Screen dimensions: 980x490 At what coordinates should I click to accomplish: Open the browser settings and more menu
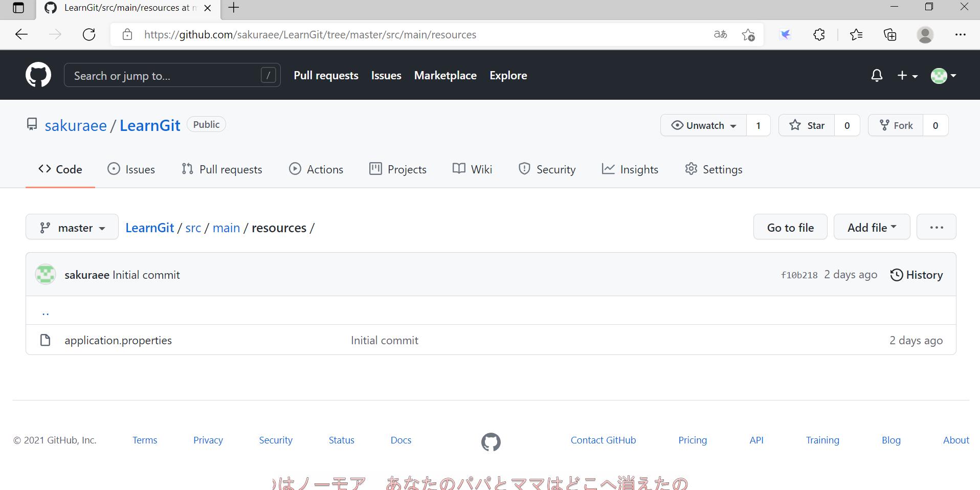tap(960, 35)
